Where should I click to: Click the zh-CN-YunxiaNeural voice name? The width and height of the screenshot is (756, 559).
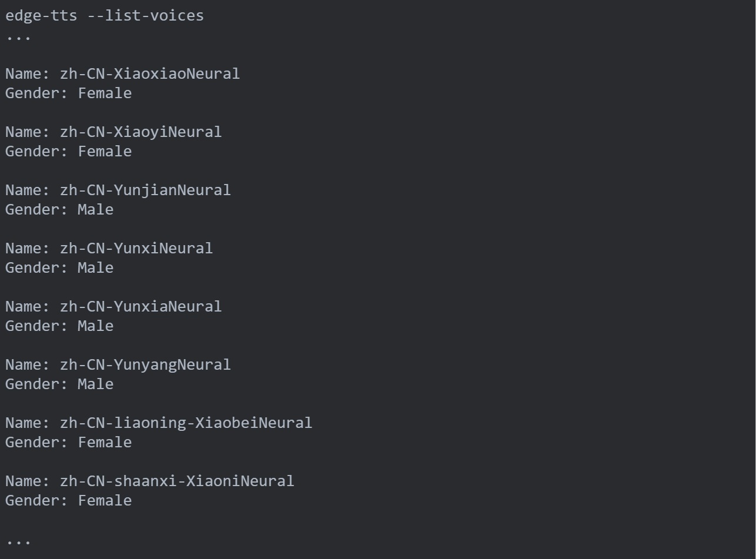(x=141, y=307)
